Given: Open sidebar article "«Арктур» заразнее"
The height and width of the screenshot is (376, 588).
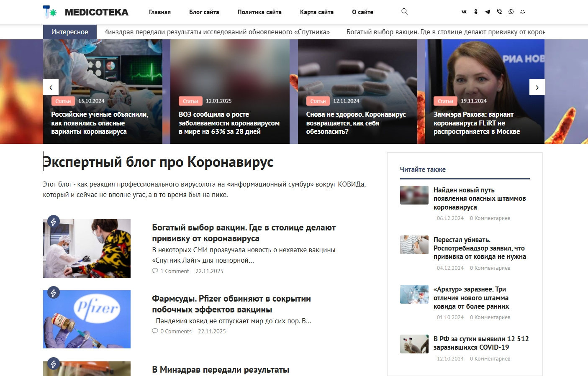Looking at the screenshot, I should (471, 298).
